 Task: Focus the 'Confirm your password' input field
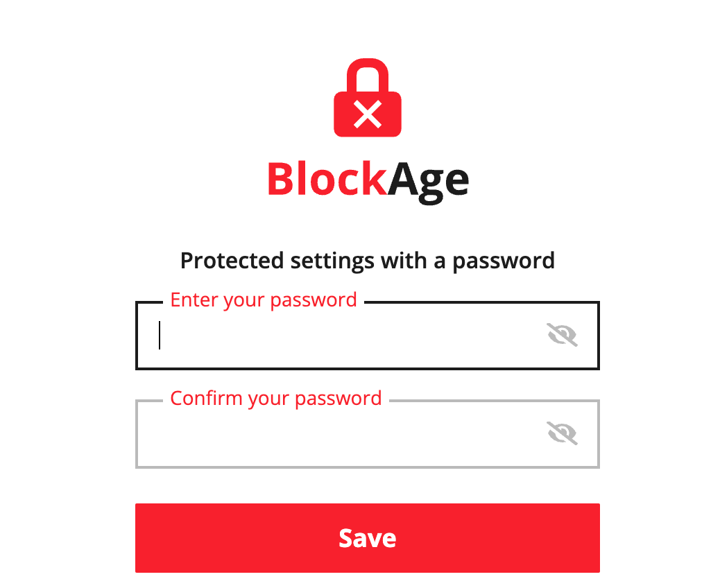(x=312, y=434)
